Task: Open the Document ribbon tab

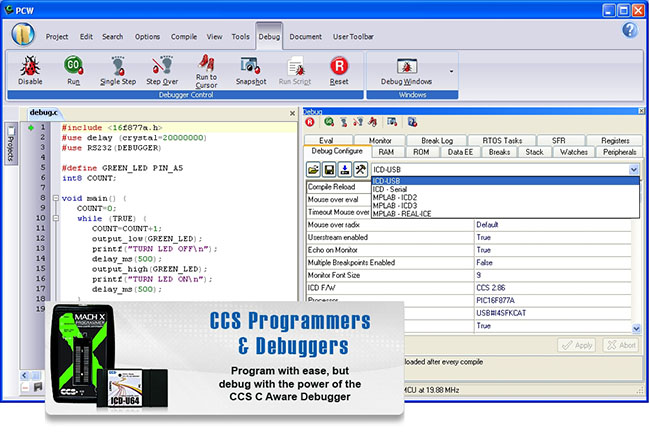Action: [x=306, y=36]
